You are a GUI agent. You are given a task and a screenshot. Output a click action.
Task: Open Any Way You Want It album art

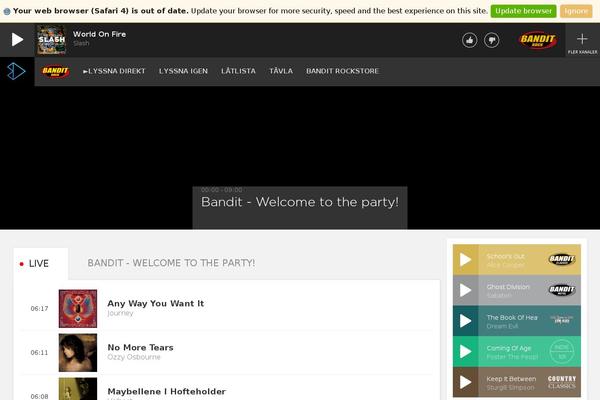[x=78, y=309]
